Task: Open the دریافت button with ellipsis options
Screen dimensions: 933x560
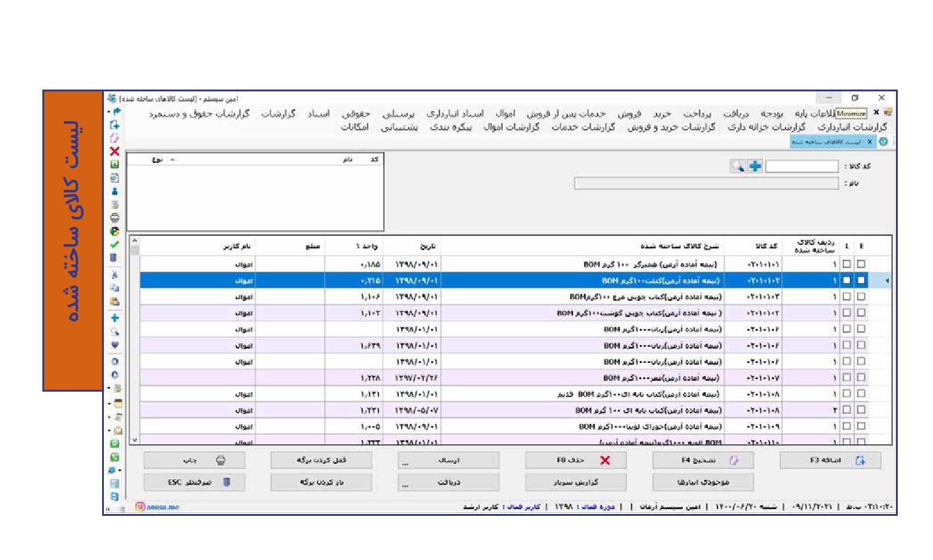Action: pos(448,482)
